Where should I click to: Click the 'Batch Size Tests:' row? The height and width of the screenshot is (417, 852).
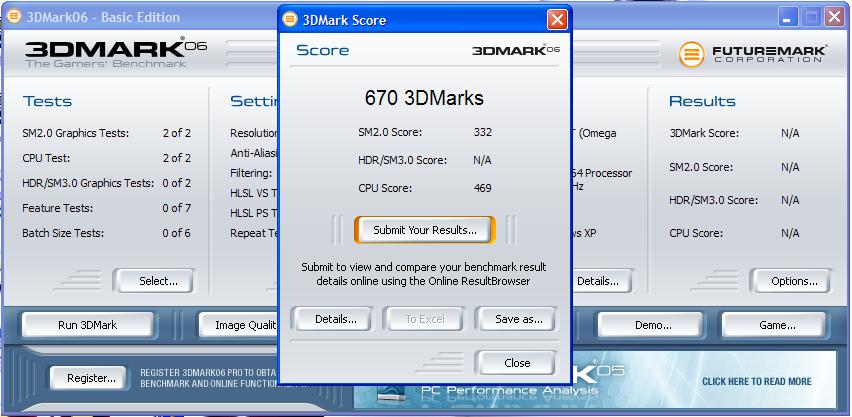click(106, 233)
